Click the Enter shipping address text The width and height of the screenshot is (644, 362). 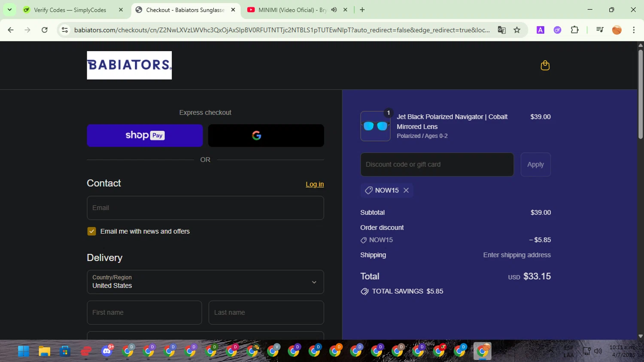click(x=517, y=255)
